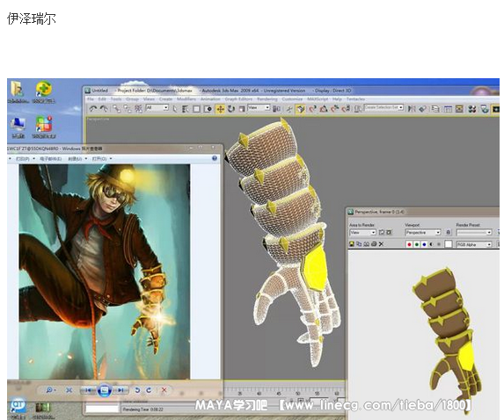
Task: Click the zoom magnifier in Photo Viewer
Action: click(50, 390)
